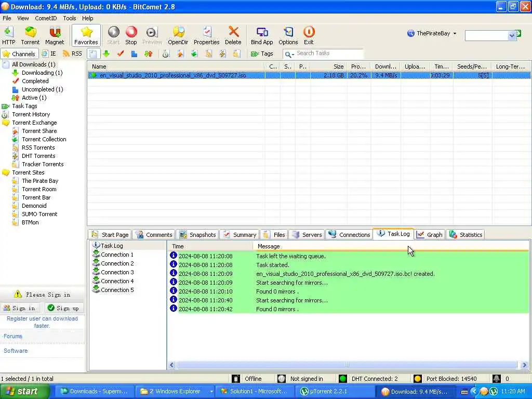Screen dimensions: 532x399
Task: Toggle the Favorites toolbar button
Action: click(x=86, y=35)
